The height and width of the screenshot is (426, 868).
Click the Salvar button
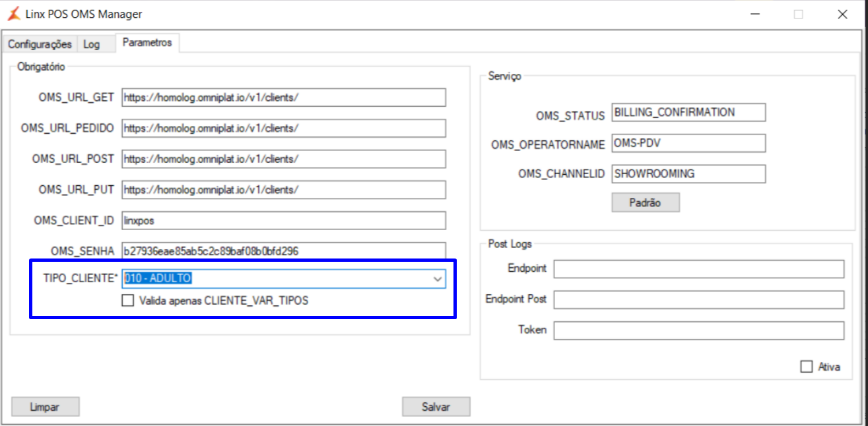coord(436,407)
